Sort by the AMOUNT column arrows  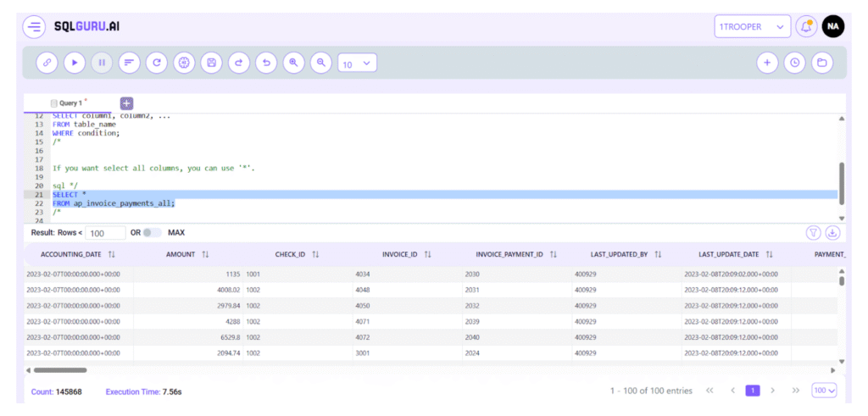coord(205,254)
